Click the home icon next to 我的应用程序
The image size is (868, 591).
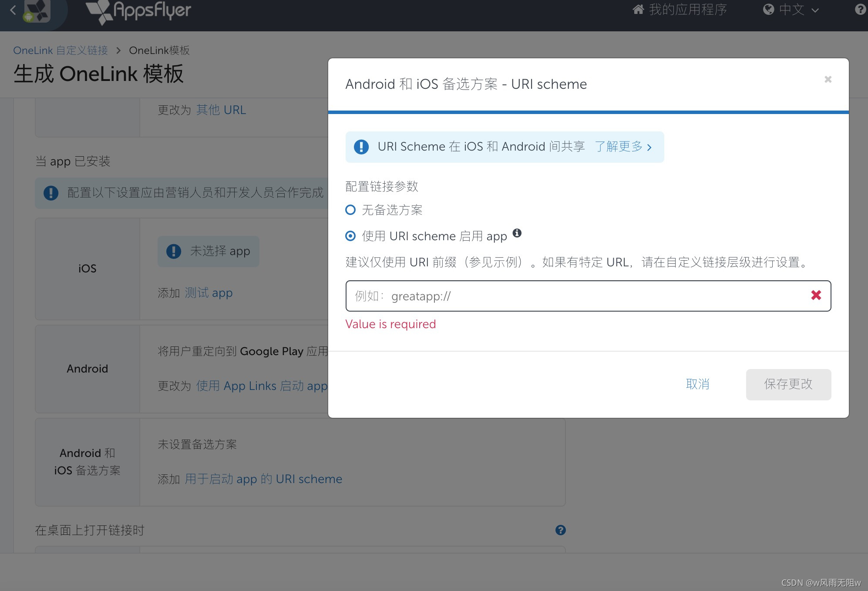pyautogui.click(x=638, y=9)
